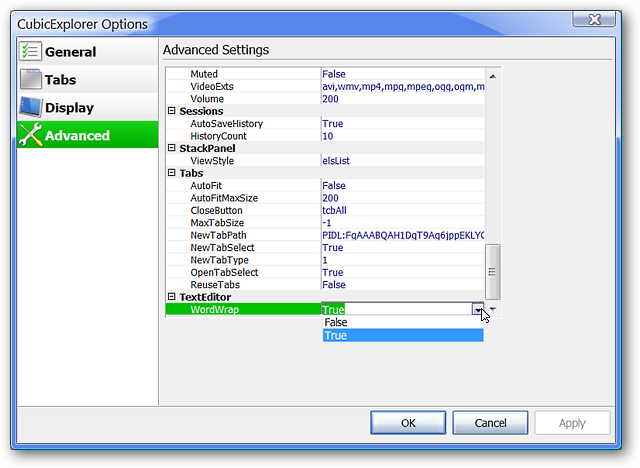The height and width of the screenshot is (468, 640).
Task: Select the AutoFitMaxSize property
Action: 224,198
